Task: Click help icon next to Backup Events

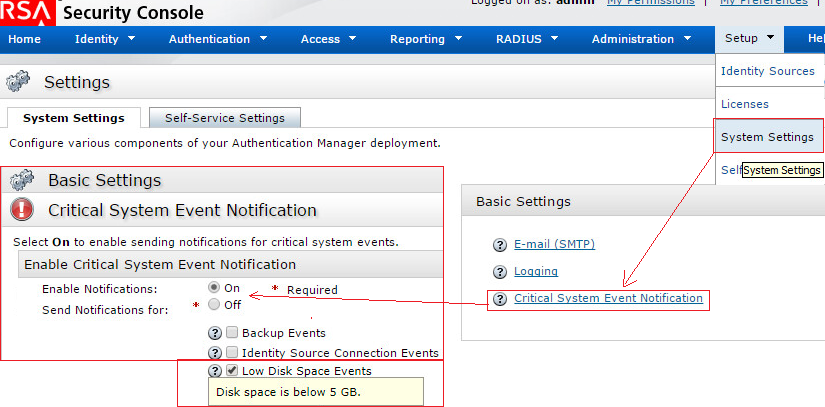Action: coord(214,333)
